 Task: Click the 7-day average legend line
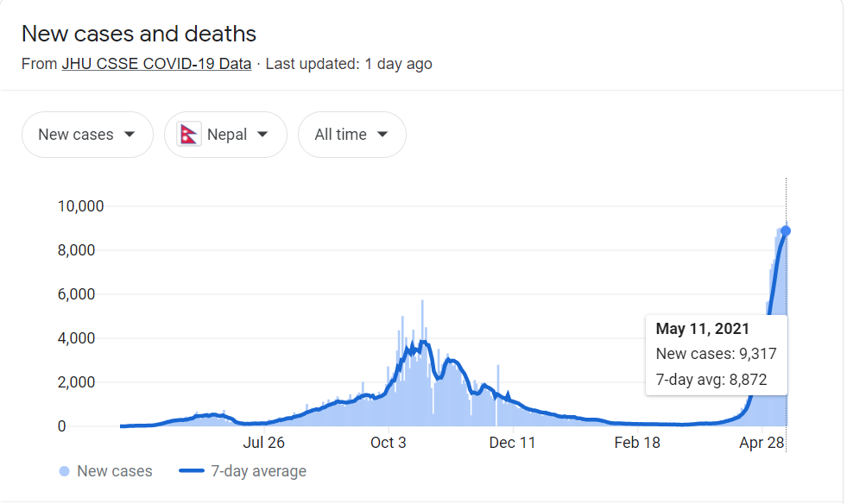click(x=191, y=471)
